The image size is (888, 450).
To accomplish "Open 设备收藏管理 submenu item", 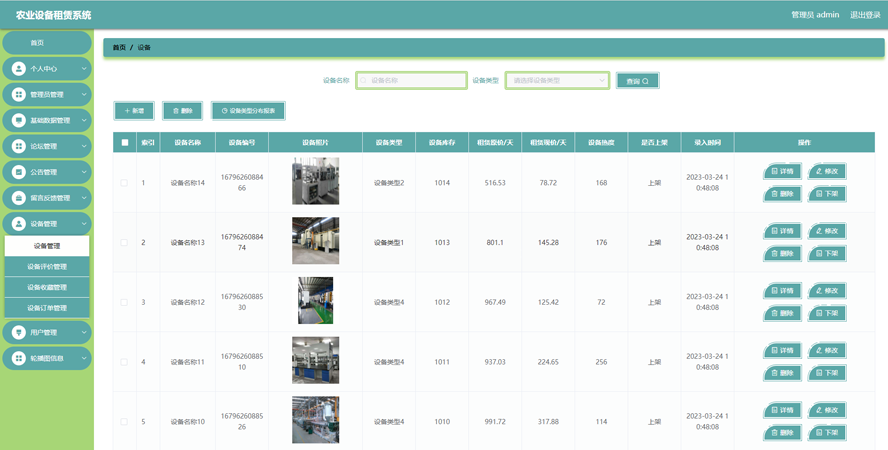I will (x=47, y=287).
